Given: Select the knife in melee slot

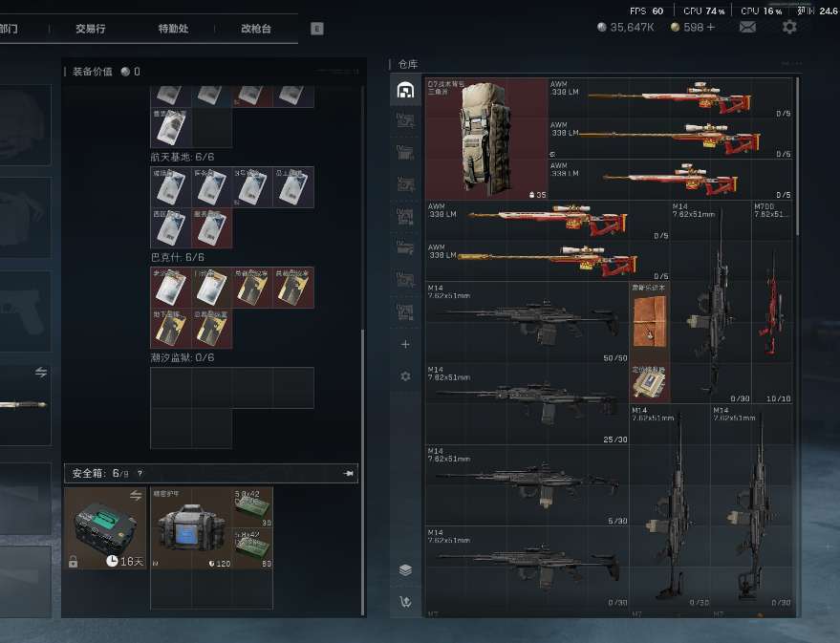Looking at the screenshot, I should (24, 405).
